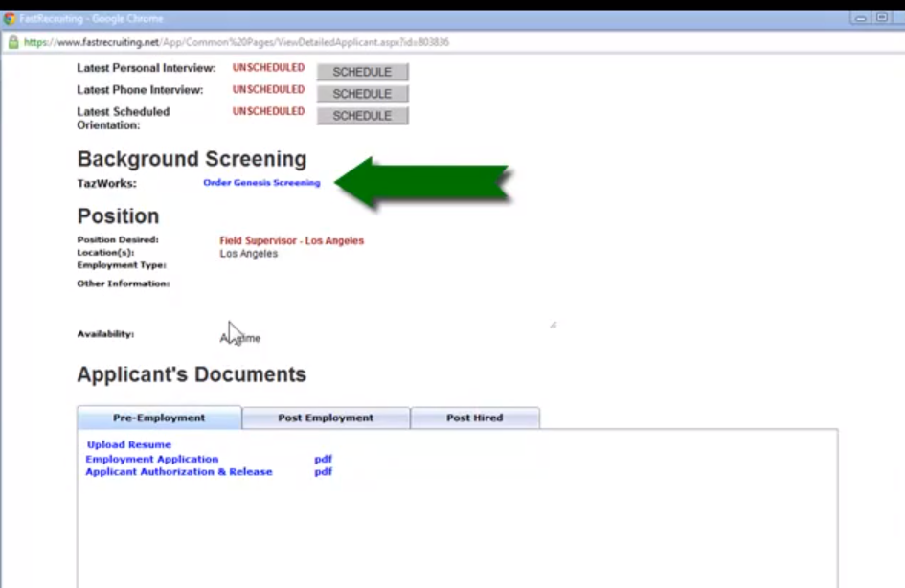Switch to the Post Hired tab

tap(475, 418)
